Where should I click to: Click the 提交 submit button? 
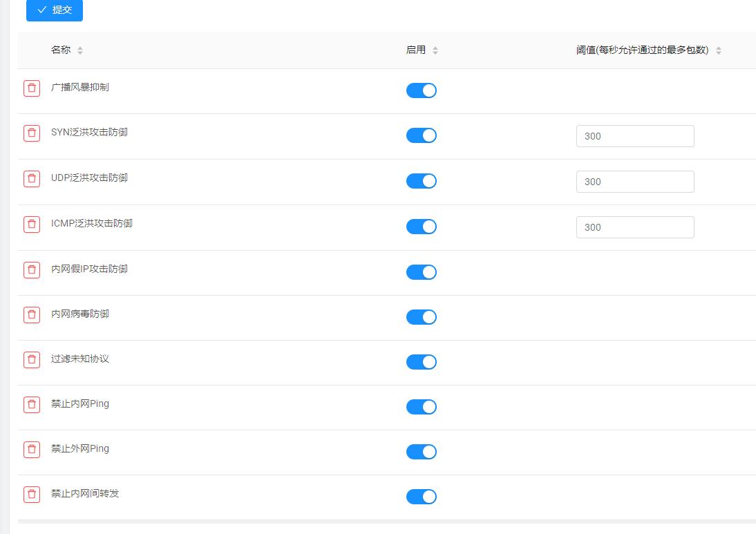pos(55,10)
